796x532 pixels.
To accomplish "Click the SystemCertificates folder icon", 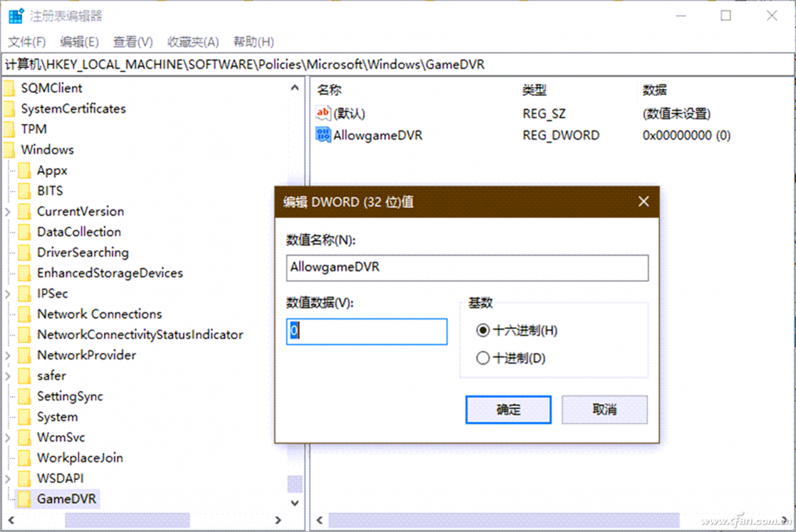I will [8, 109].
